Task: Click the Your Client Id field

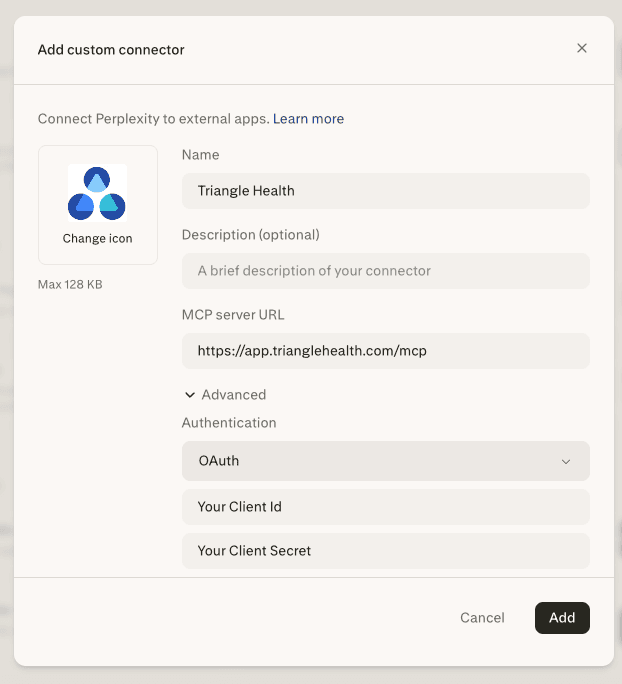Action: pyautogui.click(x=386, y=507)
